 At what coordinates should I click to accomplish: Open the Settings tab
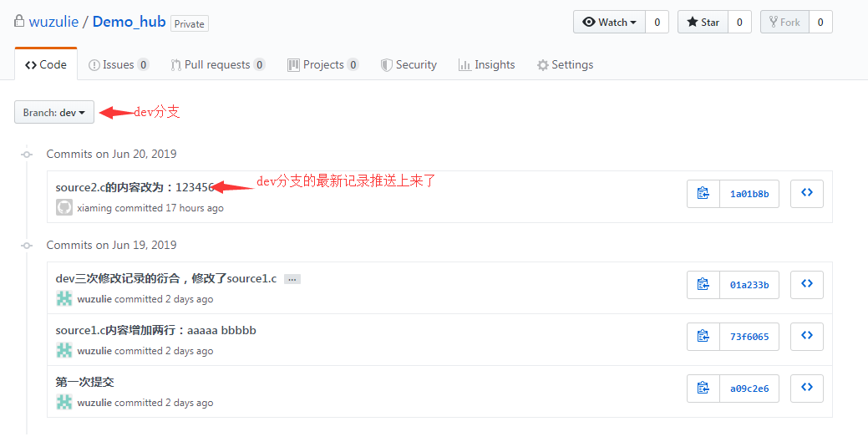pyautogui.click(x=566, y=65)
